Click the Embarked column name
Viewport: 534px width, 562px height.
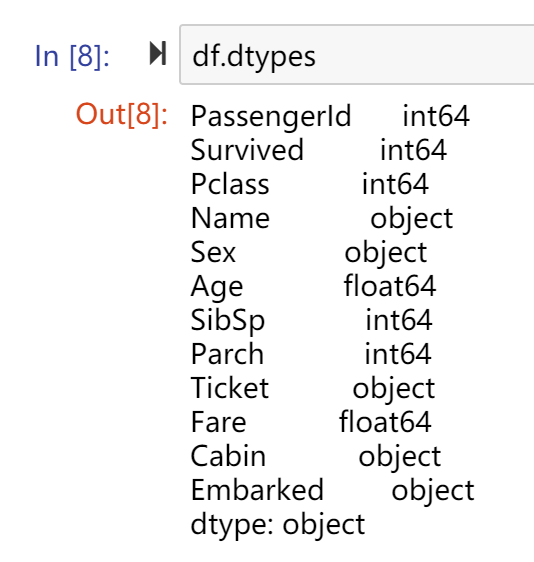[257, 491]
